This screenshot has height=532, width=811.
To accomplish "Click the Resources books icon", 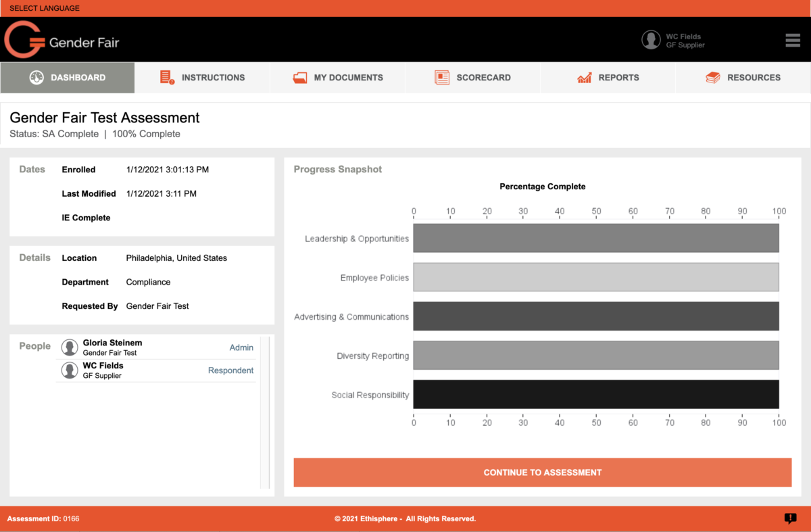I will coord(713,78).
